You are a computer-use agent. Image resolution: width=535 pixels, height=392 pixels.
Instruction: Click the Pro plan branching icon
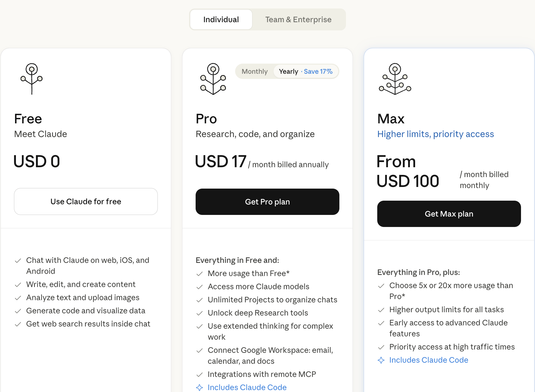(x=213, y=79)
